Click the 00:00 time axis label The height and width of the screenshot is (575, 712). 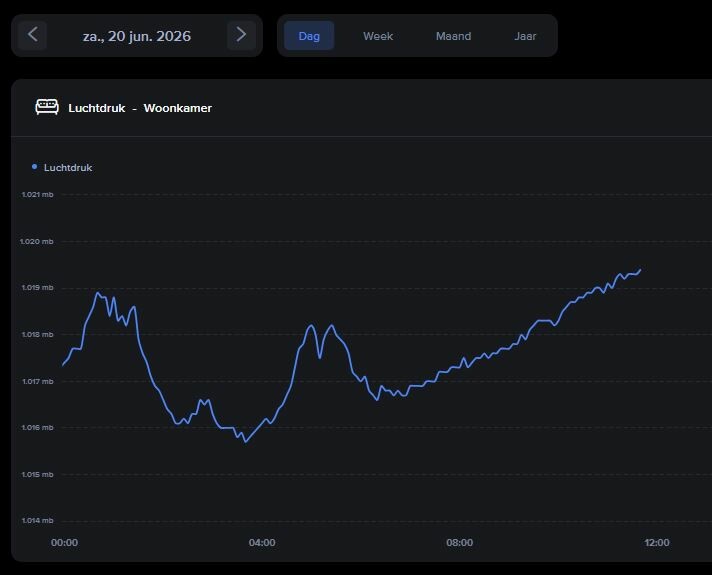64,542
